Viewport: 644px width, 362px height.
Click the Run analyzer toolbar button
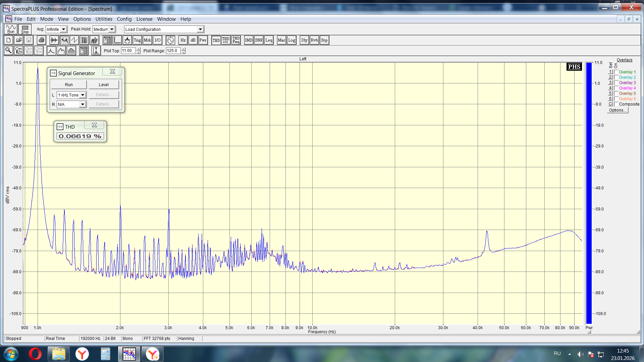coord(11,29)
